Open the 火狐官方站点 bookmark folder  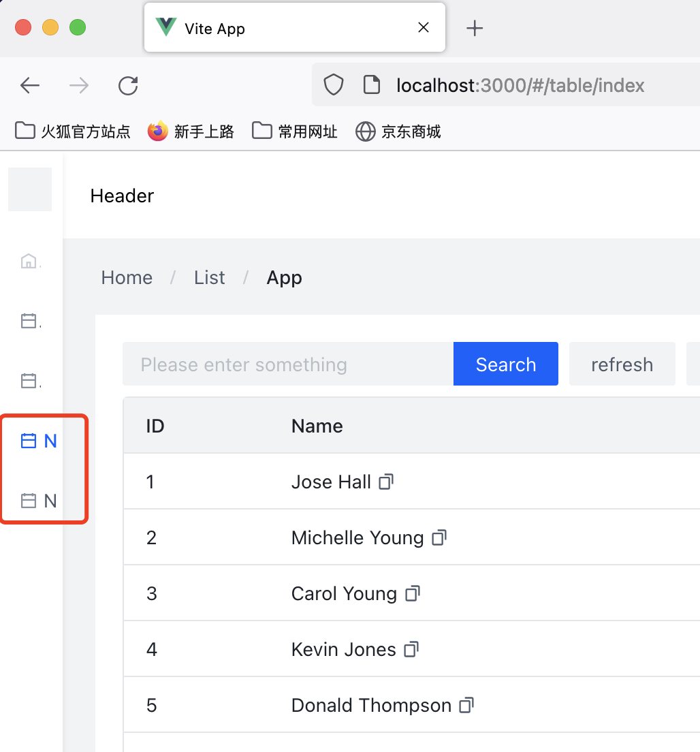(x=73, y=131)
